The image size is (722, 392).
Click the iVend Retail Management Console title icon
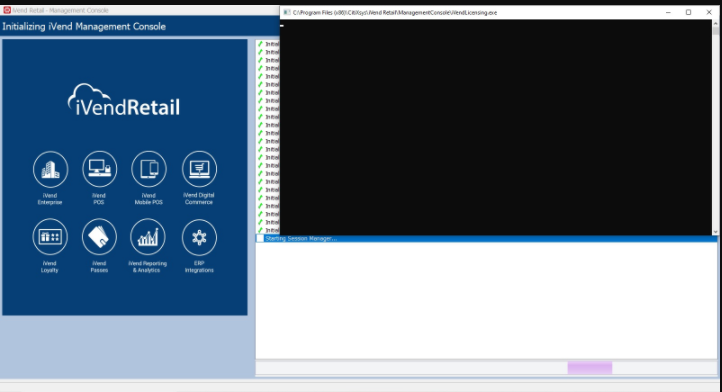7,10
